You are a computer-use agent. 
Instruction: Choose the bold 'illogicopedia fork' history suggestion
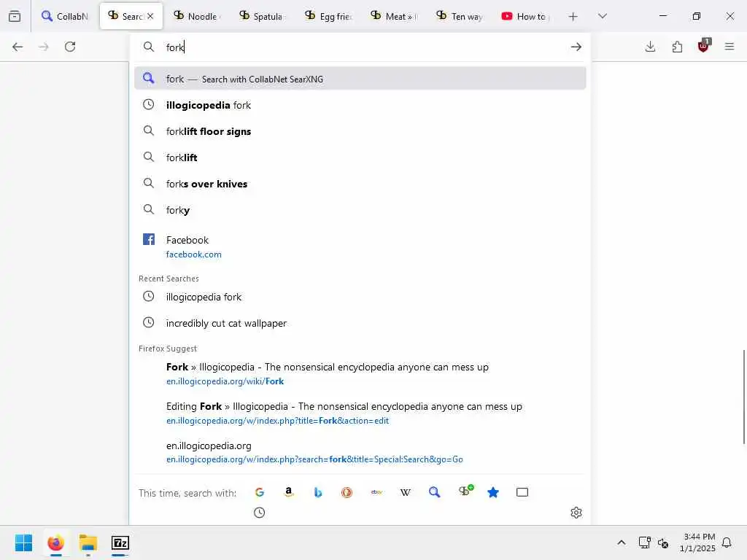pos(360,105)
